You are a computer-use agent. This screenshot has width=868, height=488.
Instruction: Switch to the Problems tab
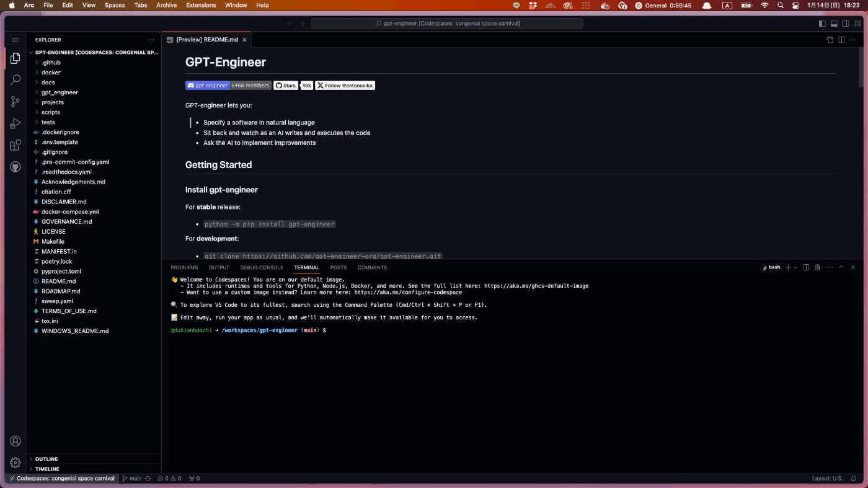tap(184, 267)
